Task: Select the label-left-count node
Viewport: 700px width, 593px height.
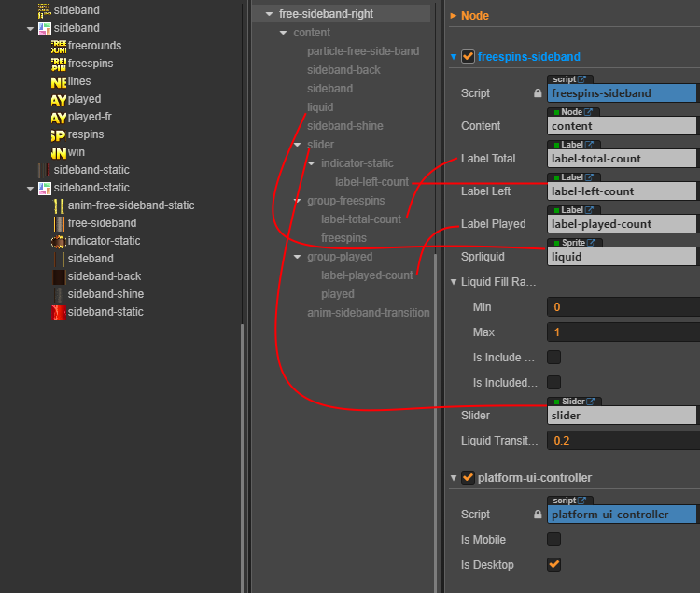Action: click(371, 182)
